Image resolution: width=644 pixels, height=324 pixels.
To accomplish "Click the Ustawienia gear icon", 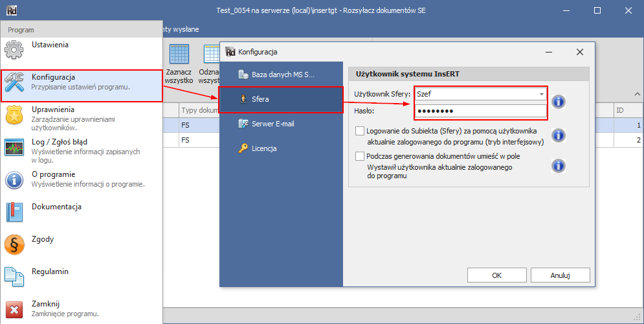I will 14,50.
